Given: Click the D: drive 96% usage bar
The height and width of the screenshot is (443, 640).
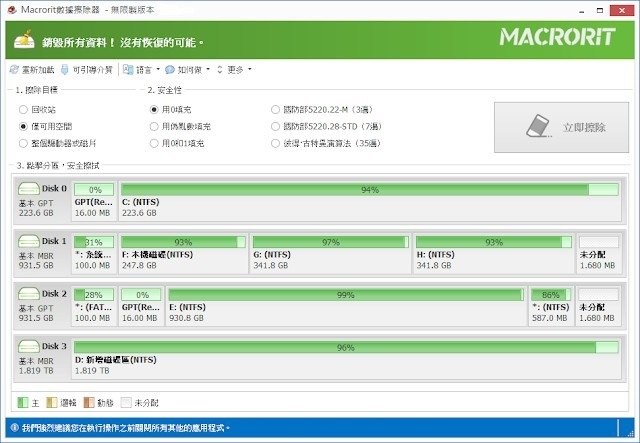Looking at the screenshot, I should click(346, 347).
